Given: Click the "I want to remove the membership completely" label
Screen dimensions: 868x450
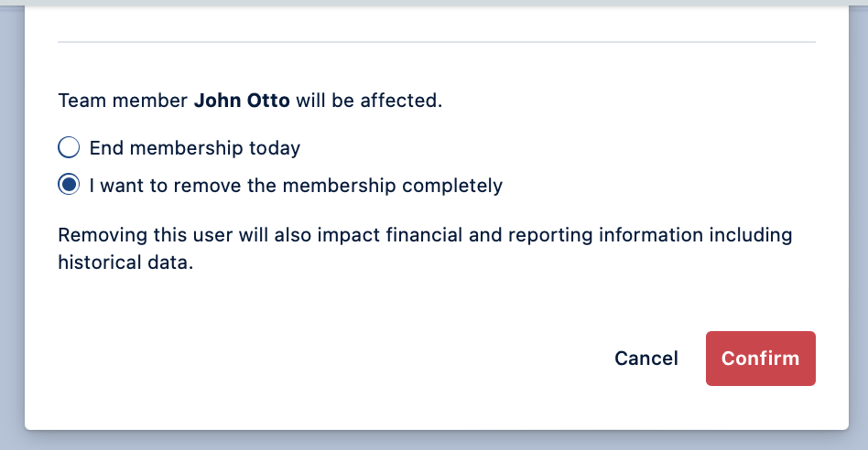Looking at the screenshot, I should click(296, 186).
